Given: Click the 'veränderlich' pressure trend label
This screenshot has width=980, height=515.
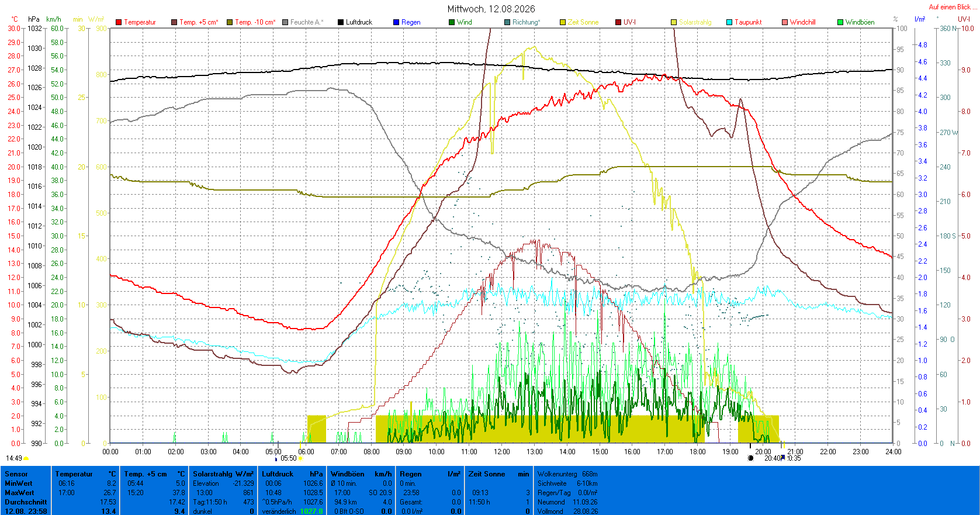Looking at the screenshot, I should 279,511.
